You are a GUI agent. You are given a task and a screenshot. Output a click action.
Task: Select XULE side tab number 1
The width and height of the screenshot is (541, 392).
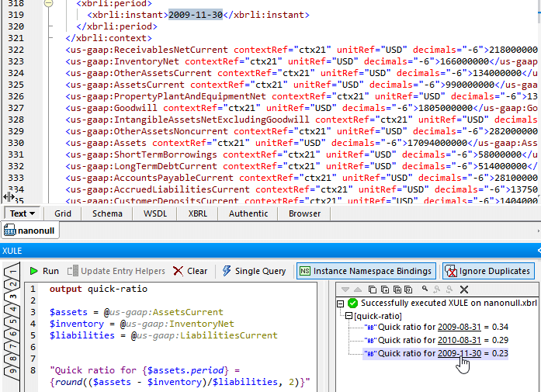click(x=13, y=273)
